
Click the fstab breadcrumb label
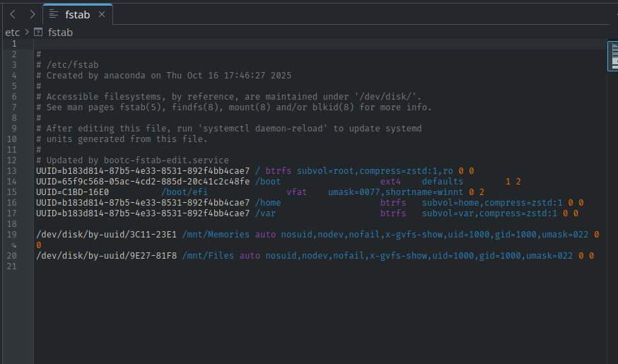click(60, 33)
